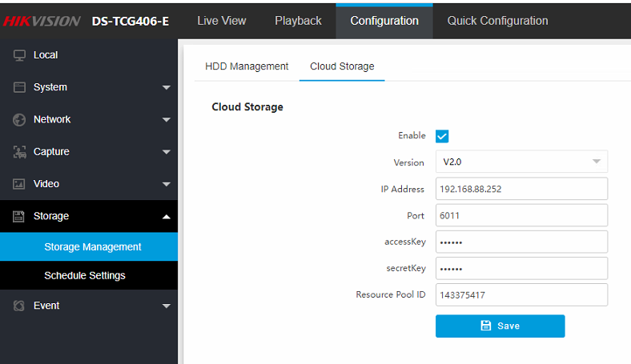Click the Local monitor icon in sidebar
The height and width of the screenshot is (364, 631).
point(20,55)
